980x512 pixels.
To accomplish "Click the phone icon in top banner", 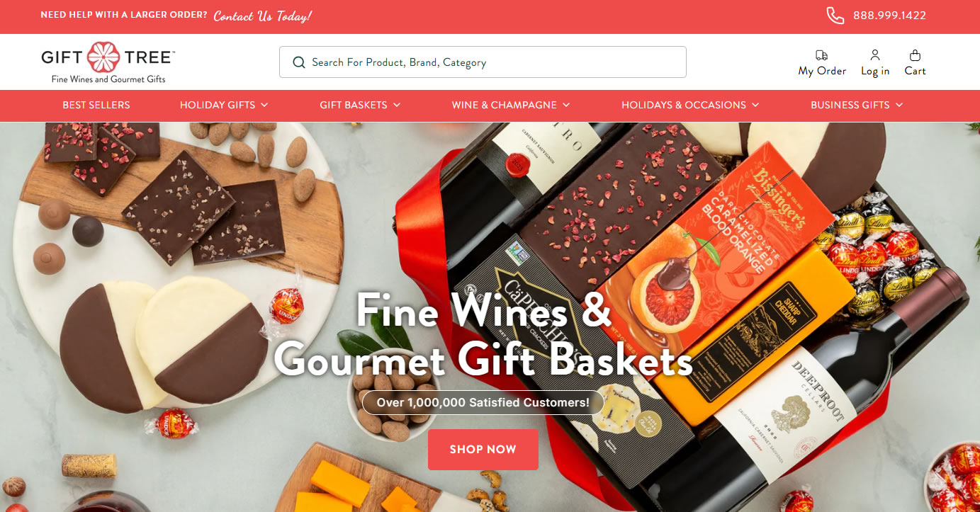I will point(835,16).
